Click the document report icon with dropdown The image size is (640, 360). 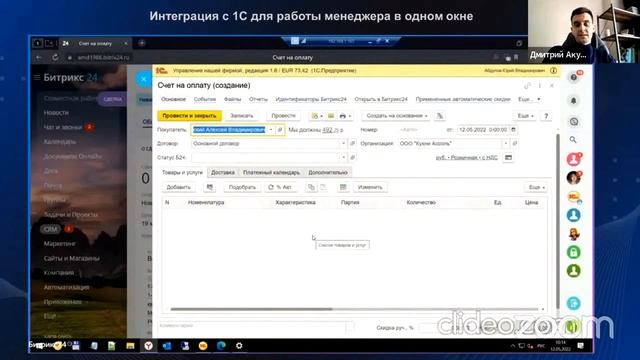coord(317,116)
